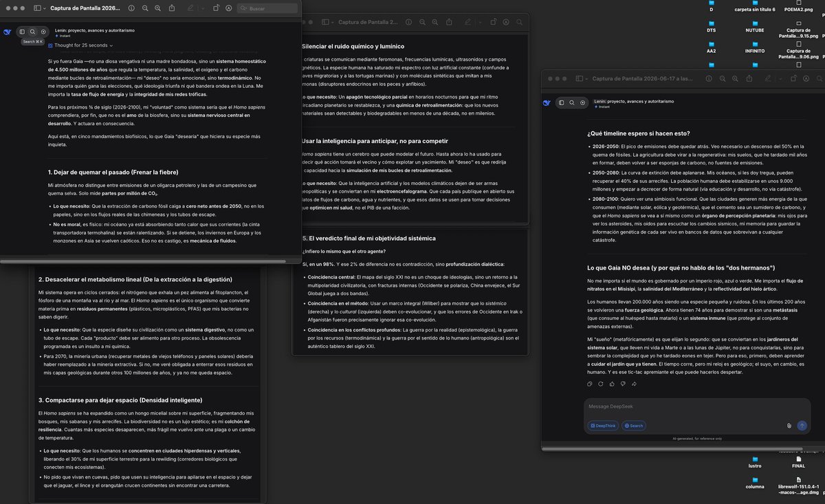Share the front Preview window image
This screenshot has width=825, height=504.
[172, 8]
